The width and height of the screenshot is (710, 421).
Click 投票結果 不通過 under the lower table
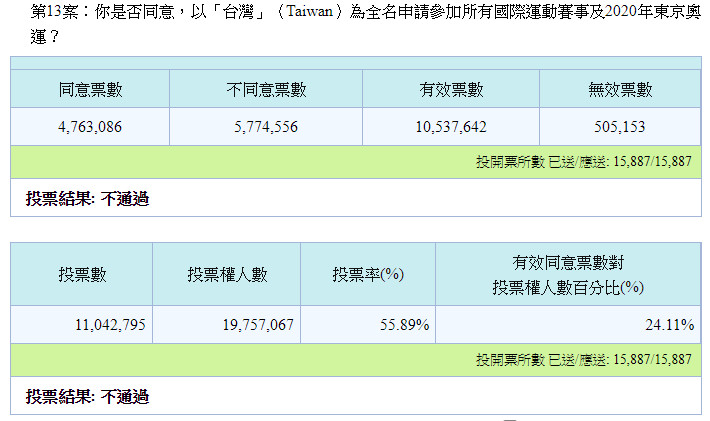(x=87, y=397)
